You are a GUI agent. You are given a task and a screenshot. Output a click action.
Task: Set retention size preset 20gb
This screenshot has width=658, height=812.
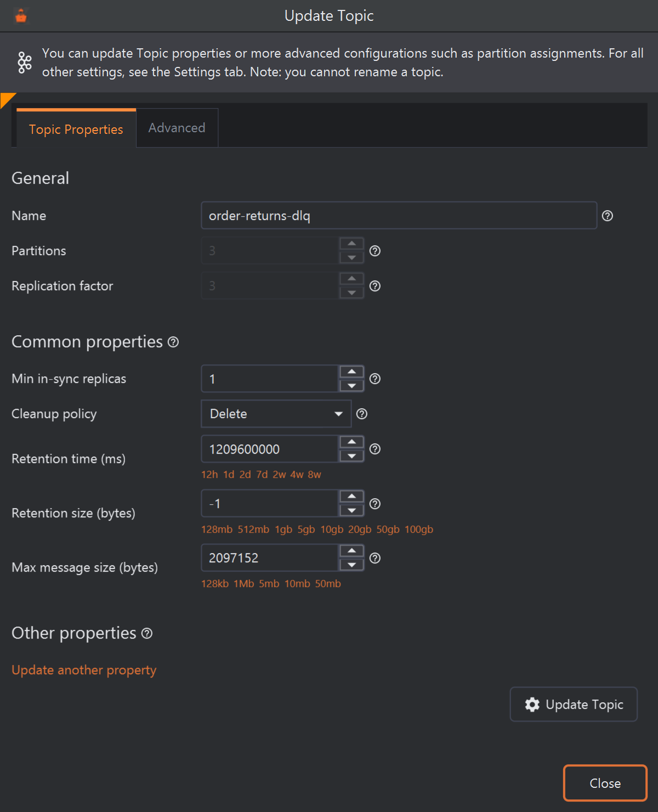pos(360,529)
